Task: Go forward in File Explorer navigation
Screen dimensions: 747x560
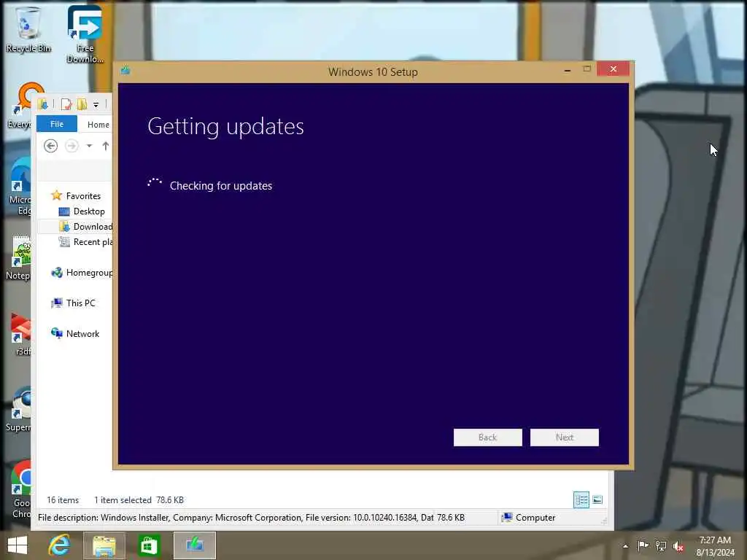Action: (71, 146)
